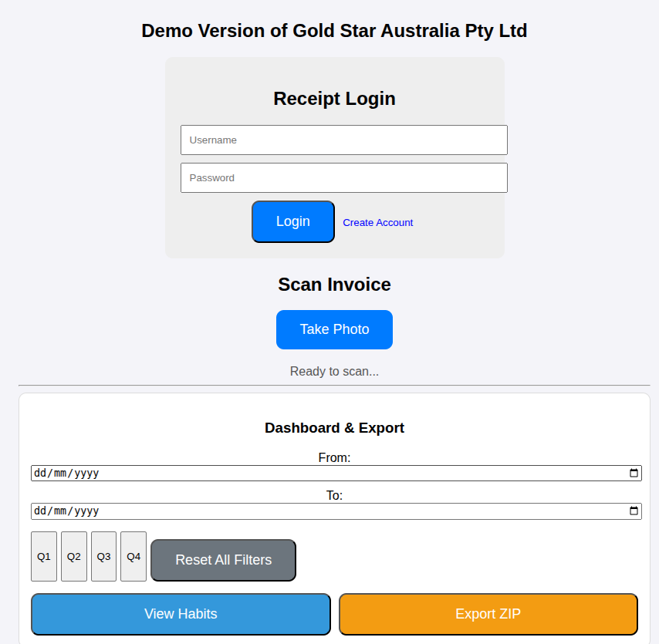Open View Habits

[181, 614]
